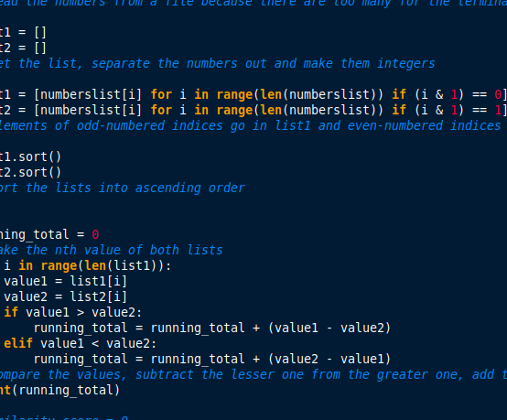Click the 'separate the numbers out' comment

(x=178, y=63)
